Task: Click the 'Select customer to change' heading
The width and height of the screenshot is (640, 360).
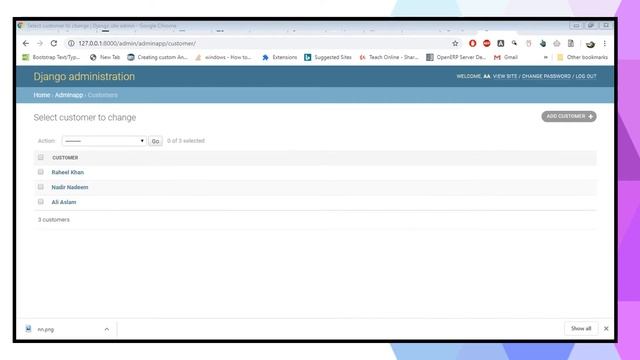Action: pos(85,118)
